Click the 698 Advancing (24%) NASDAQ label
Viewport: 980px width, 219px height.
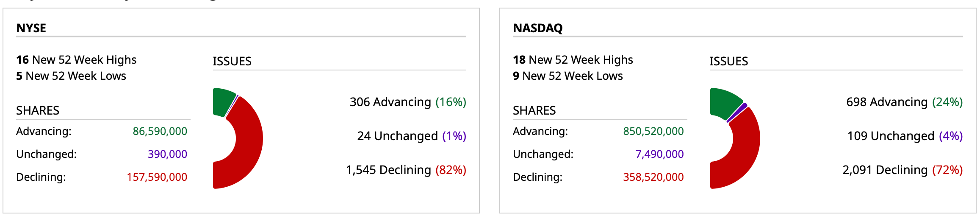coord(904,102)
